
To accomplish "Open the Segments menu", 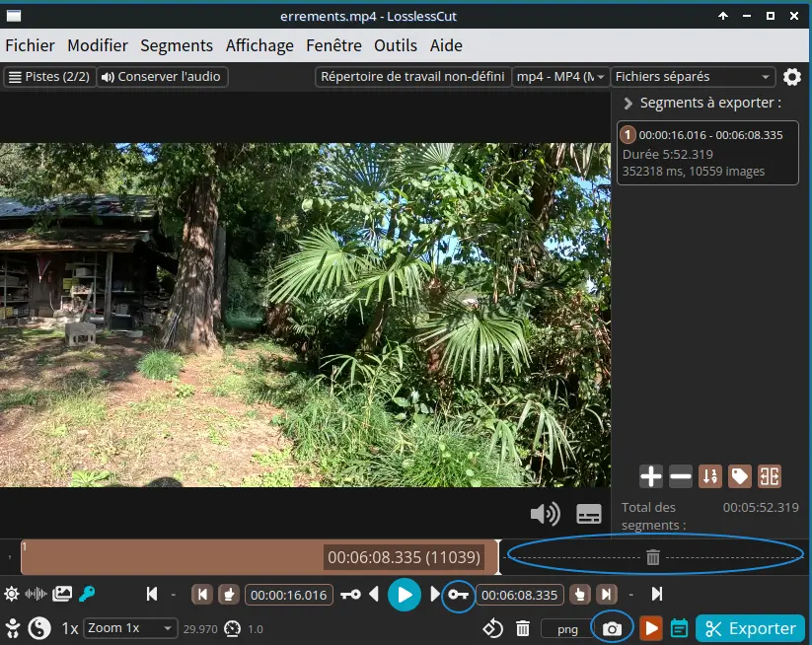I will (x=177, y=45).
